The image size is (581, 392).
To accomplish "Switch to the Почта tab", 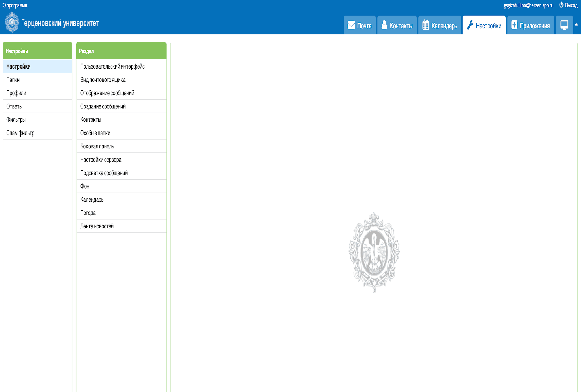I will point(360,25).
